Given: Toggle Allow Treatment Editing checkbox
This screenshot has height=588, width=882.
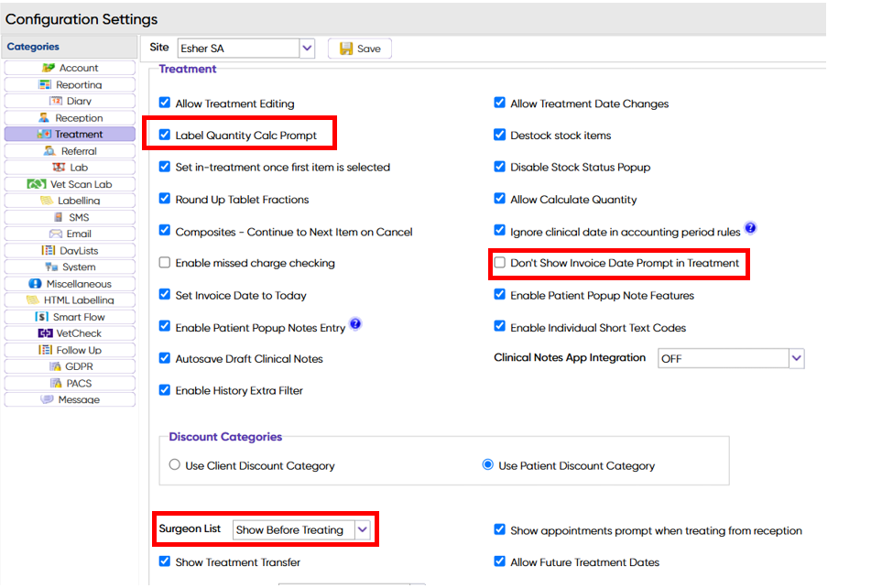Looking at the screenshot, I should 164,103.
